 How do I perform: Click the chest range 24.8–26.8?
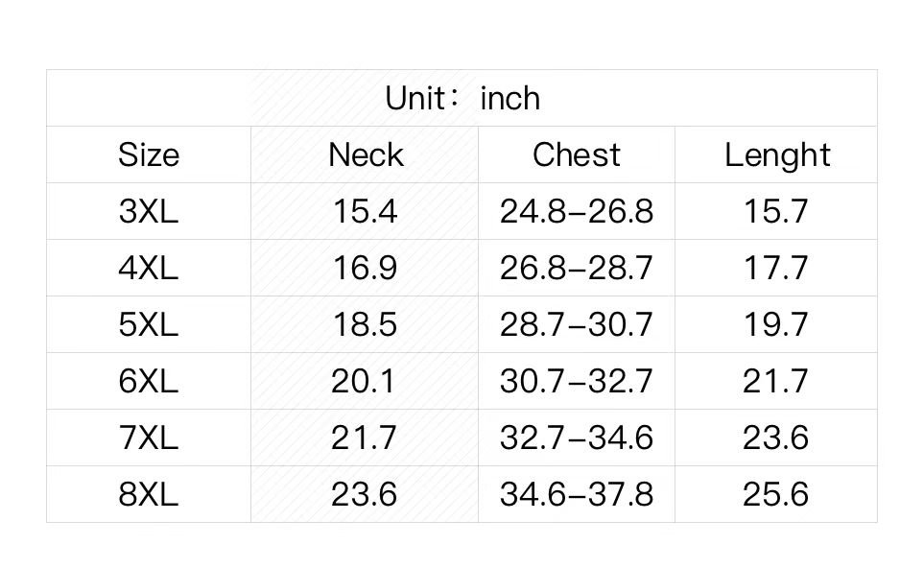coord(576,211)
